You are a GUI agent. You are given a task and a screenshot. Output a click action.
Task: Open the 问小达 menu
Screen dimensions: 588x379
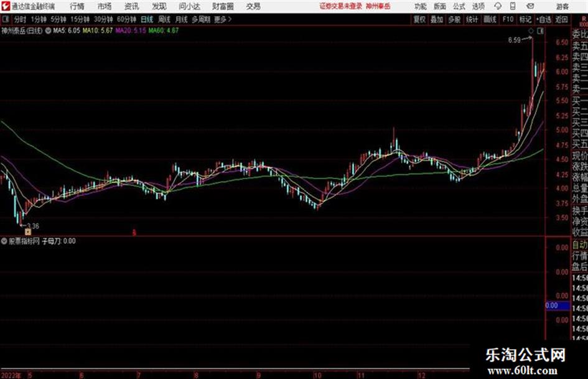pos(189,6)
